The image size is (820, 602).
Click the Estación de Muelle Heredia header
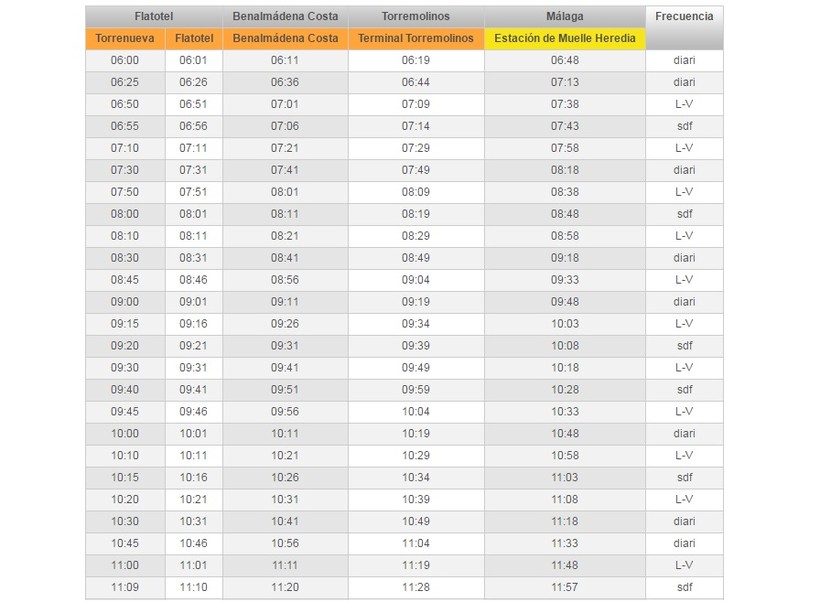click(565, 38)
